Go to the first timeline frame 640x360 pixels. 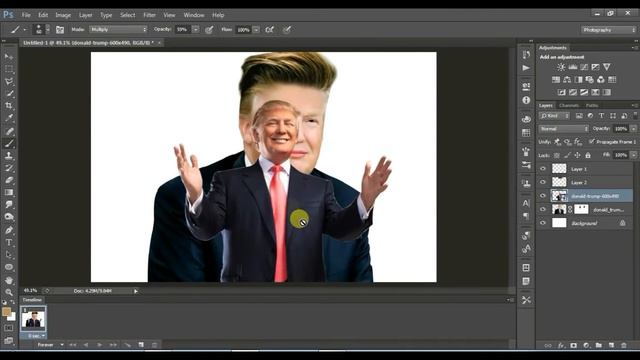click(73, 345)
